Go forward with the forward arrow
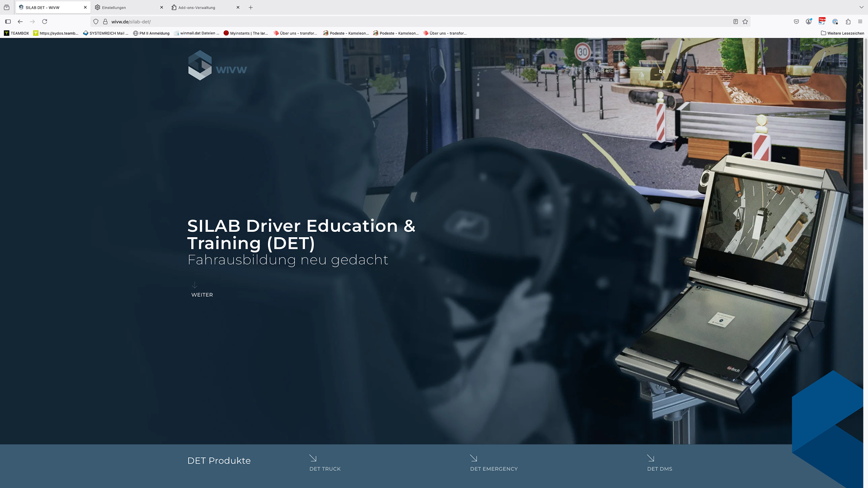The width and height of the screenshot is (868, 488). click(x=32, y=22)
